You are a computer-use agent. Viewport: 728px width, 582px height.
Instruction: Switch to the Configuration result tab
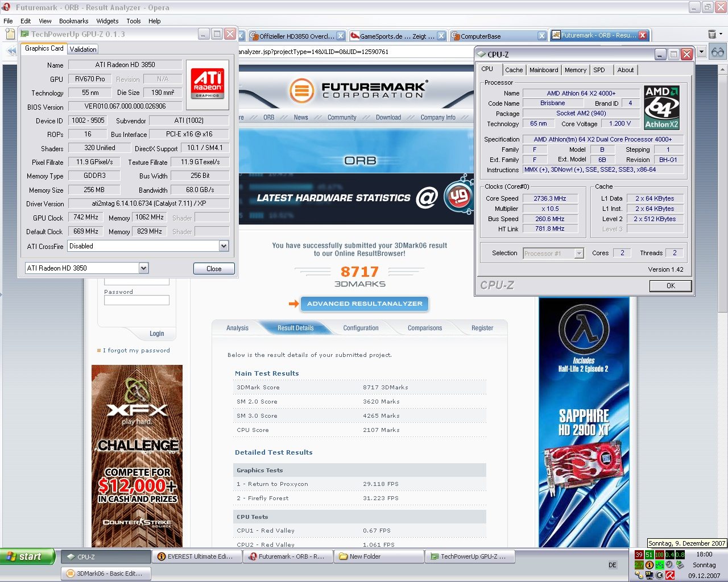[361, 328]
